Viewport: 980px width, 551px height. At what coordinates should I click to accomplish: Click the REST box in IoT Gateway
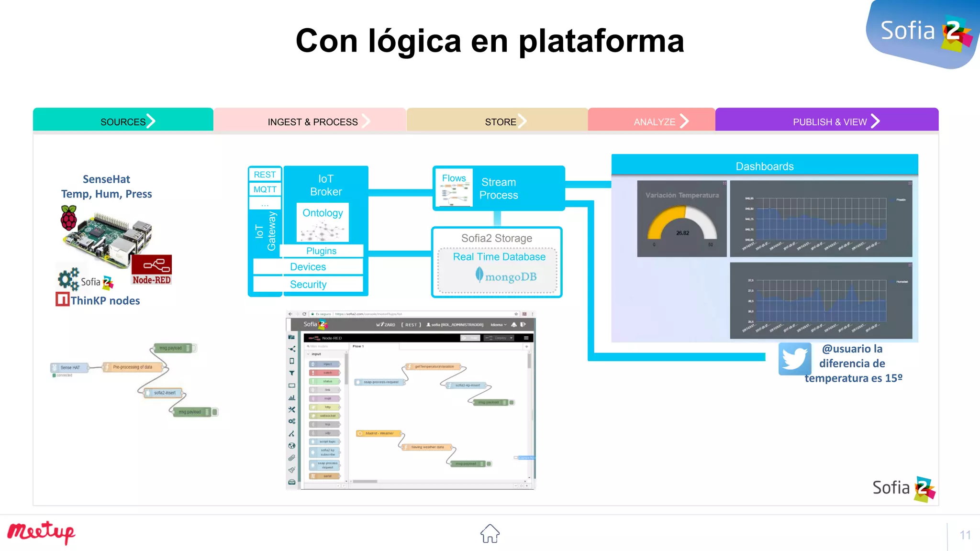[265, 175]
